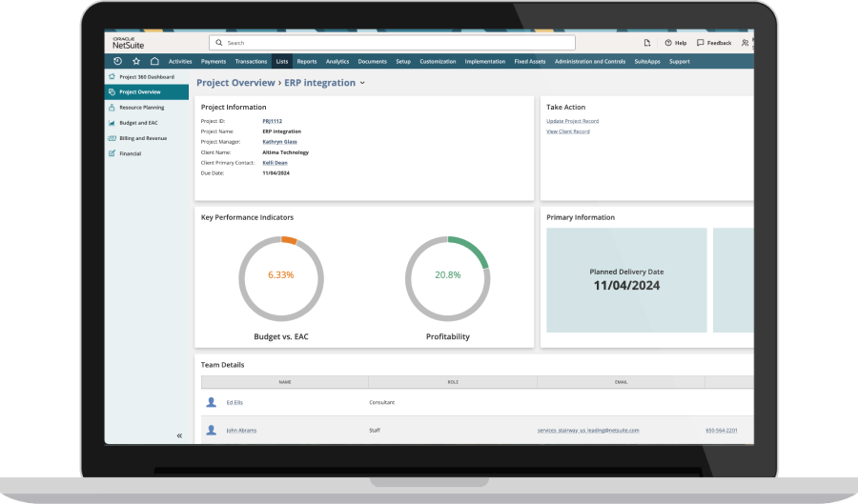Open the Fixed Assets menu
Viewport: 858px width, 504px height.
point(530,62)
